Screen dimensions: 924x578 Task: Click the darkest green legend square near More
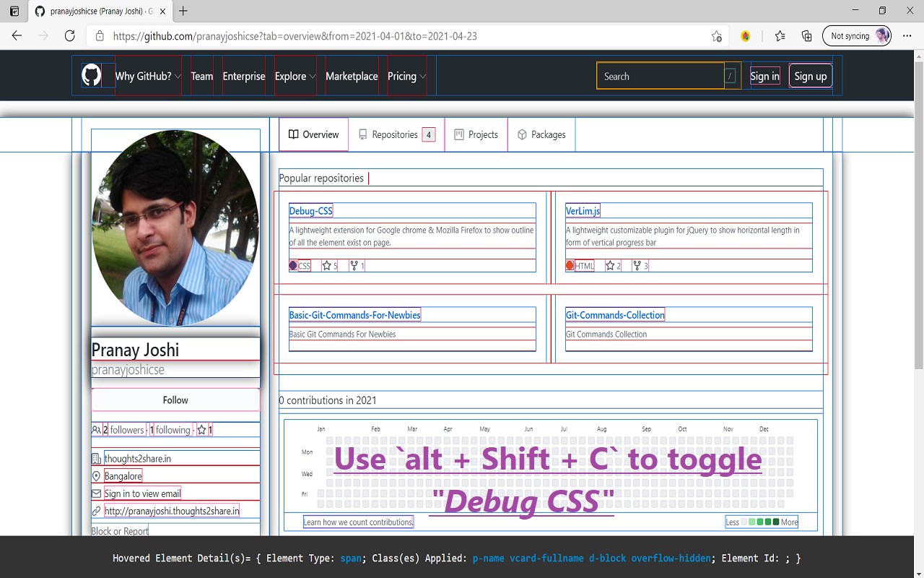(x=776, y=522)
